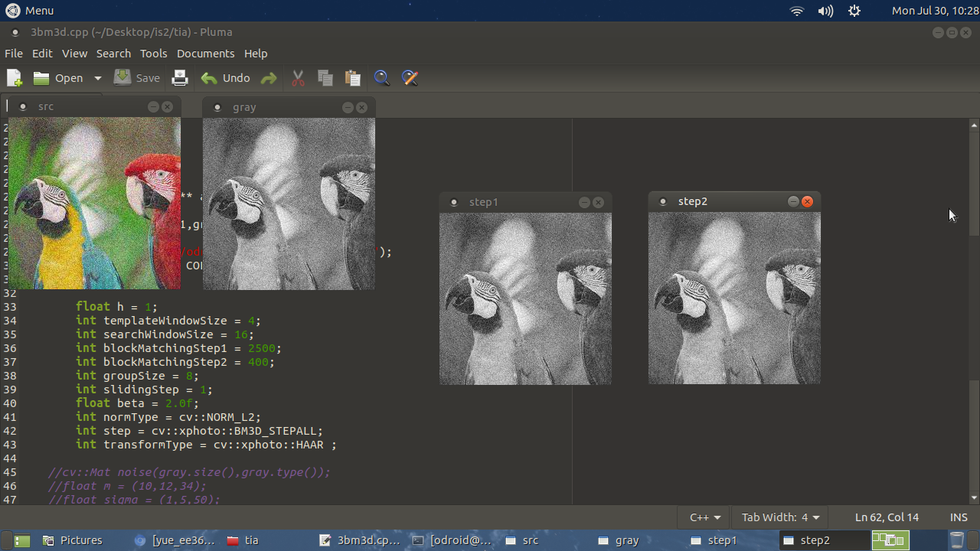Screen dimensions: 980x551
Task: Minimize the step1 window
Action: coord(584,202)
